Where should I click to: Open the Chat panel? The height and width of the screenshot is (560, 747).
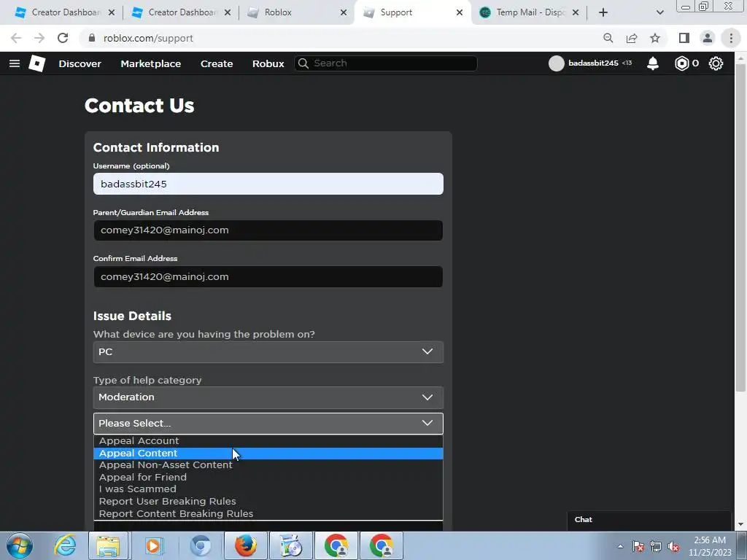click(649, 520)
